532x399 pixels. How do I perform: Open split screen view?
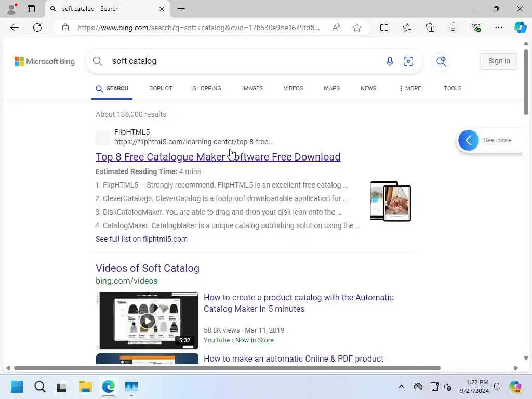click(x=384, y=28)
